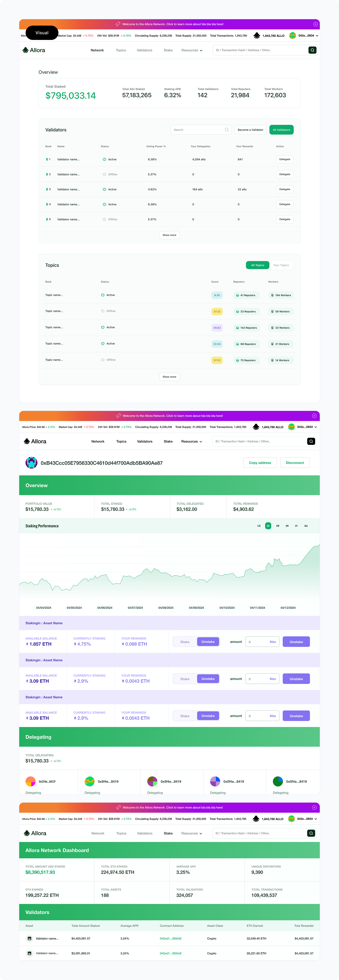This screenshot has width=339, height=980.
Task: Set the Staking Performance range to 1Y
Action: coord(296,526)
